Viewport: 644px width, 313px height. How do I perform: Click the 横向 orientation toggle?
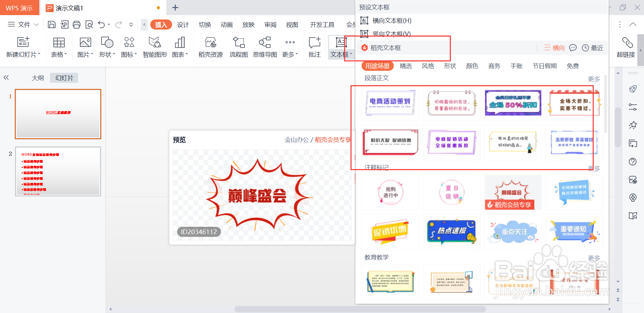[554, 48]
